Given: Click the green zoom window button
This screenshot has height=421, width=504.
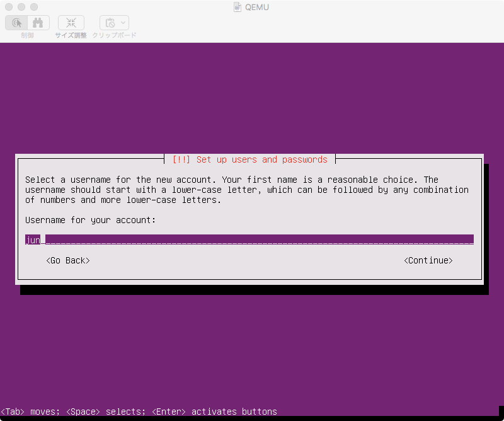Looking at the screenshot, I should (34, 7).
